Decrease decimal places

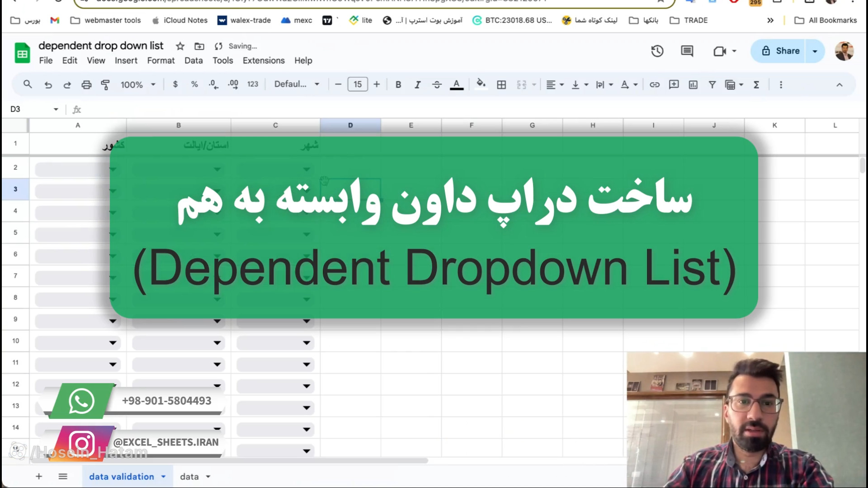coord(214,84)
